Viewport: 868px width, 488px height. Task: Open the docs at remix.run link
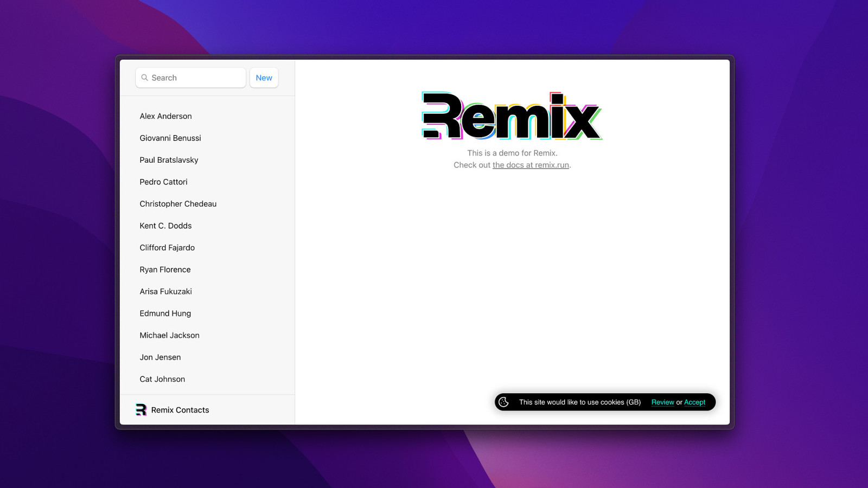tap(531, 165)
